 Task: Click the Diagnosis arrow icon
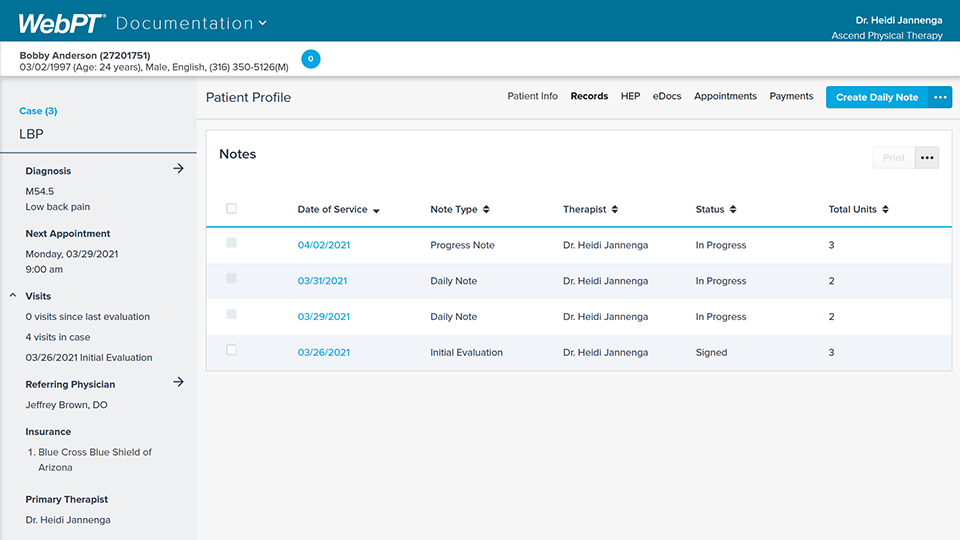tap(179, 169)
